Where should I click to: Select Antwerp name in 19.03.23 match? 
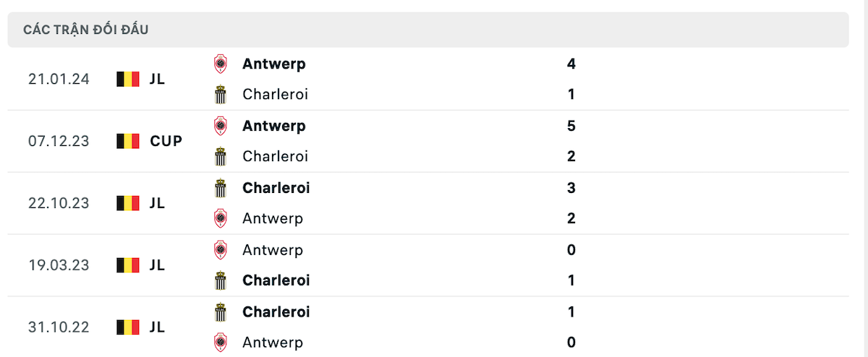pos(273,250)
